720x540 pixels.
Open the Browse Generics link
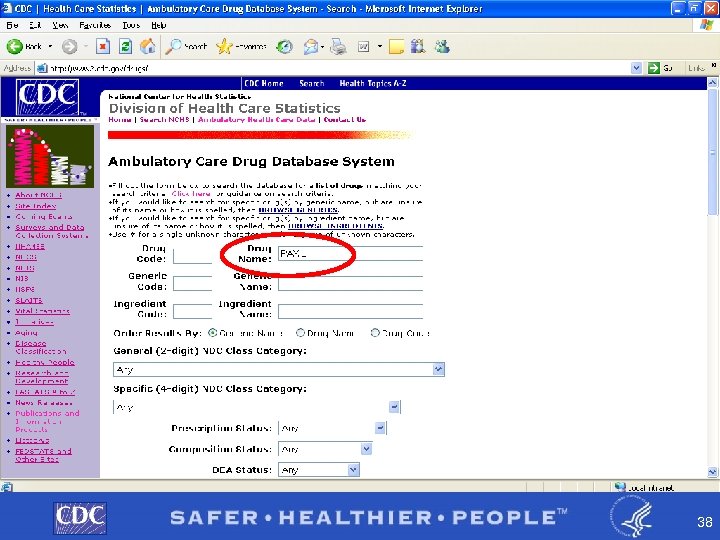298,210
